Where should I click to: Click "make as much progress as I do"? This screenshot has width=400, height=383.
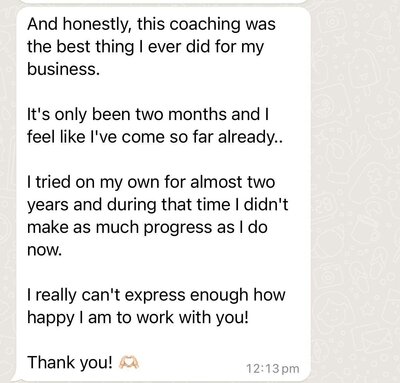[147, 227]
